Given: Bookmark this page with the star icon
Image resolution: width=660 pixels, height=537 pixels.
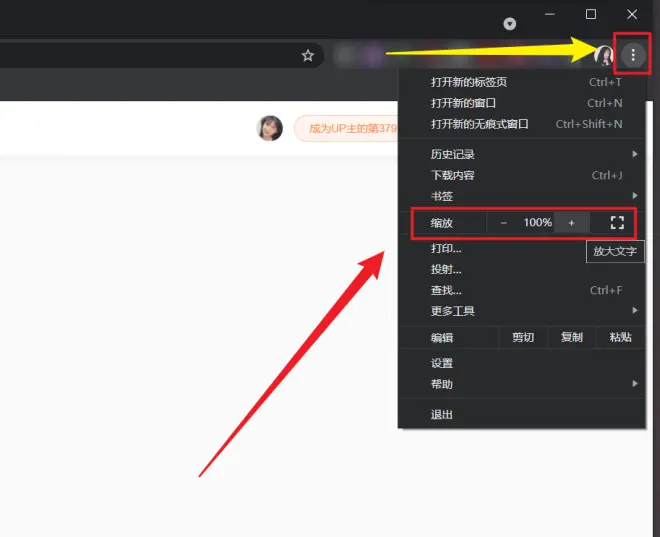Looking at the screenshot, I should pos(308,56).
